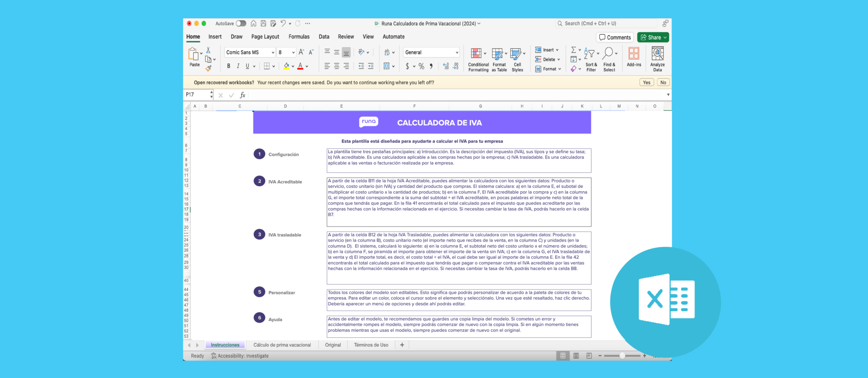Viewport: 868px width, 378px height.
Task: Switch to the Insert ribbon tab
Action: point(215,37)
